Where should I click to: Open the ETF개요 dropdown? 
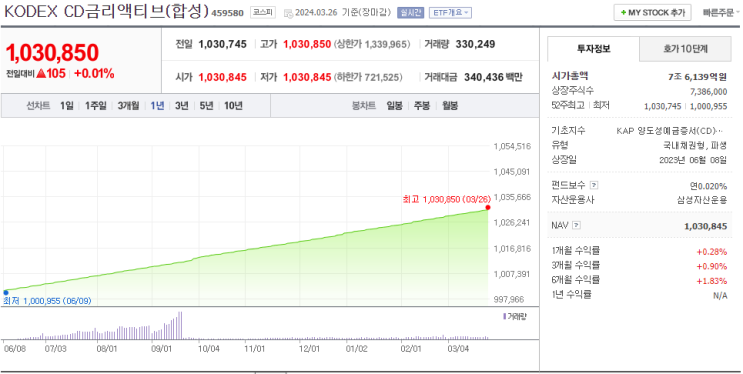click(450, 13)
